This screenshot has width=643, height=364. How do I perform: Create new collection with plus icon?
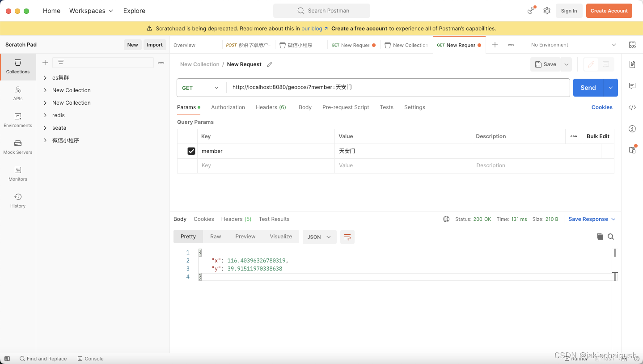45,63
